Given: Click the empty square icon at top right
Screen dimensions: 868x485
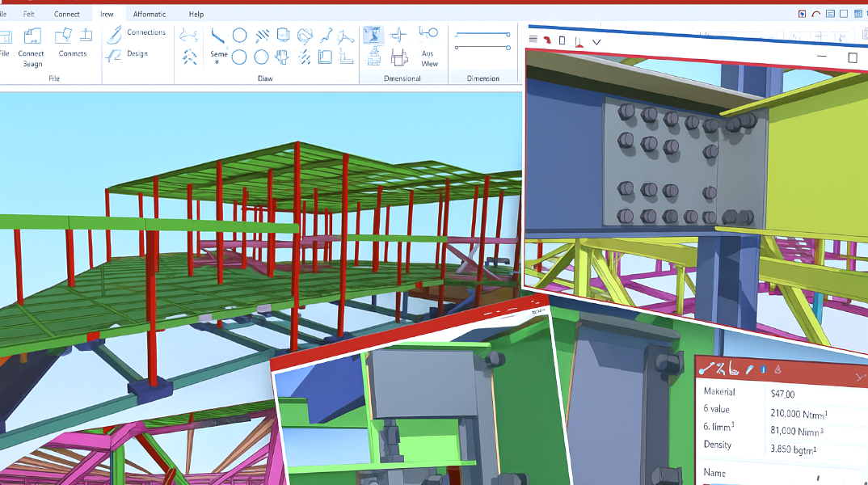Looking at the screenshot, I should coord(844,14).
